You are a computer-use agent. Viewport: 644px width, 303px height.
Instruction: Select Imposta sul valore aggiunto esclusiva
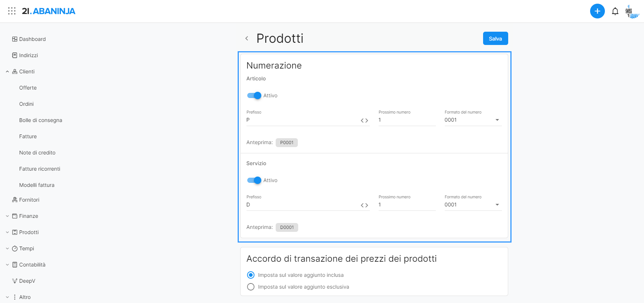[x=251, y=287]
